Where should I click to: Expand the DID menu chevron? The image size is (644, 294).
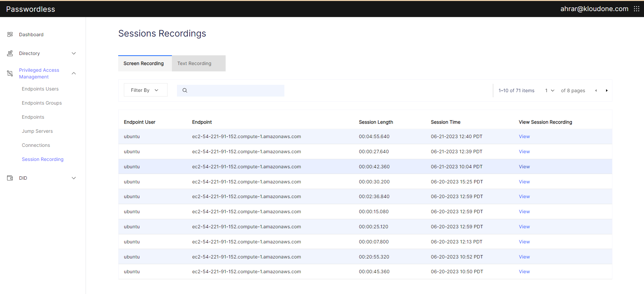click(74, 178)
